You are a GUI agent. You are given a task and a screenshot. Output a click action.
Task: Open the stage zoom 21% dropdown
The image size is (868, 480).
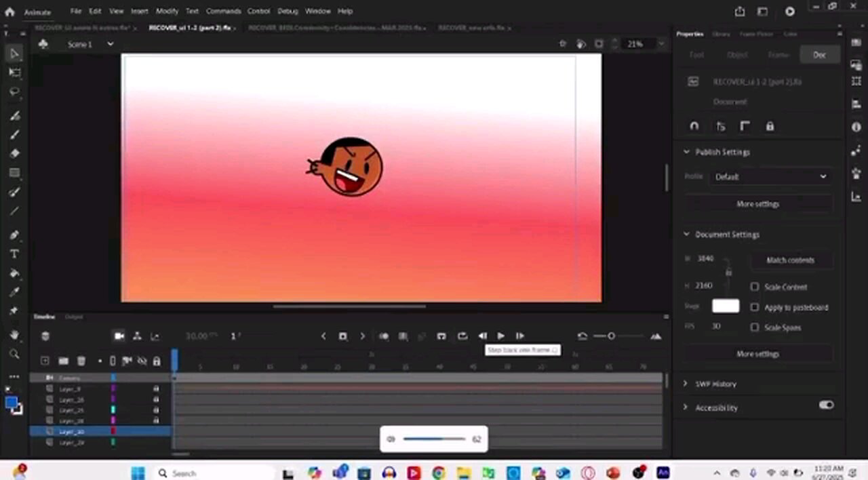[661, 44]
